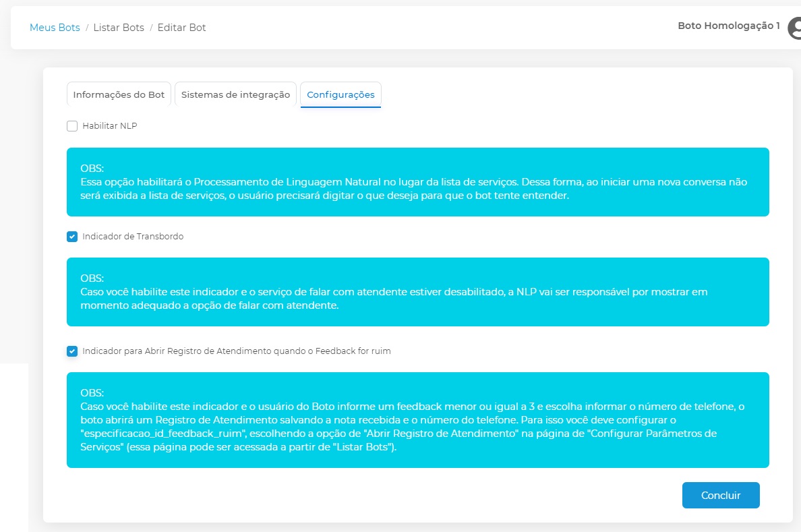Click the Listar Bots breadcrumb
This screenshot has width=801, height=532.
(119, 28)
